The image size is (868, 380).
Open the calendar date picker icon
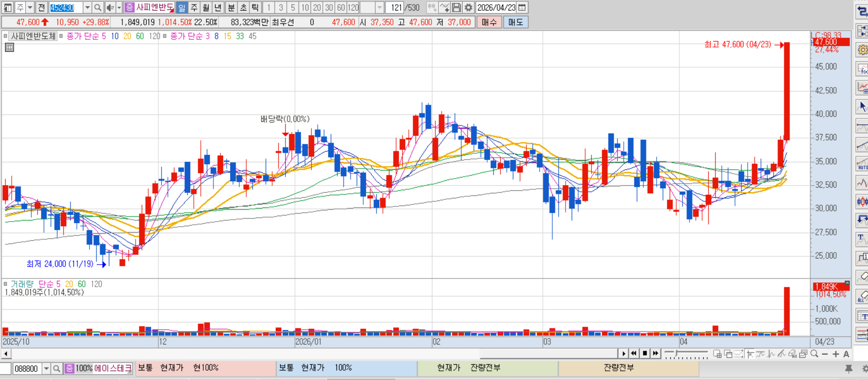click(523, 8)
